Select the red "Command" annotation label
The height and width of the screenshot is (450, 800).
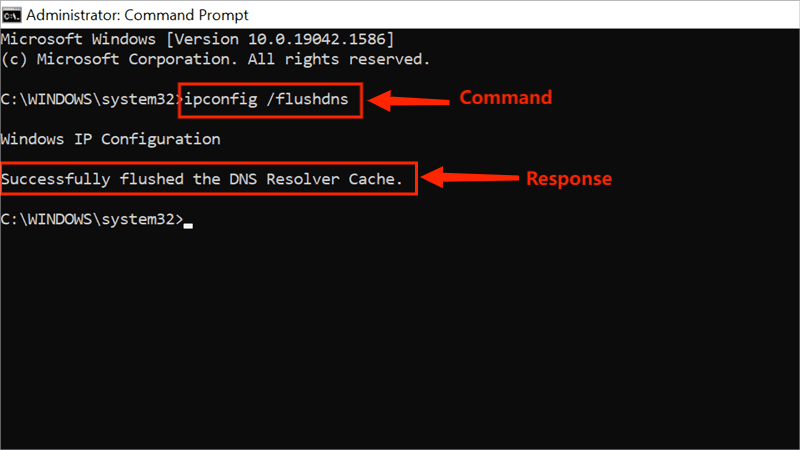pyautogui.click(x=505, y=98)
